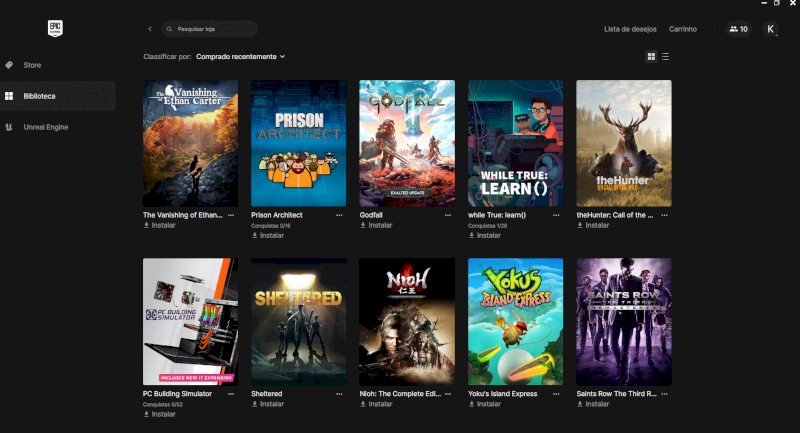This screenshot has height=433, width=800.
Task: Install The Vanishing of Ethan Carter
Action: [160, 225]
